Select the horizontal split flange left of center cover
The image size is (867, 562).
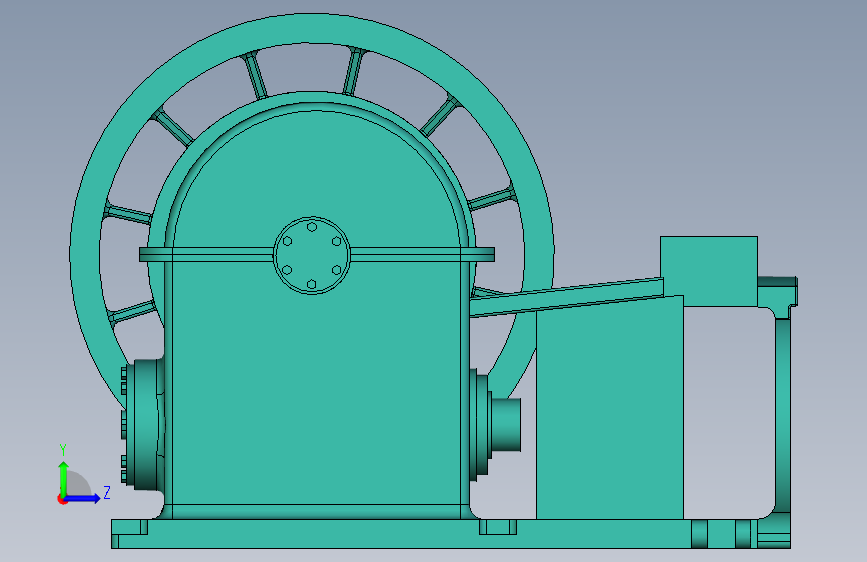(206, 254)
